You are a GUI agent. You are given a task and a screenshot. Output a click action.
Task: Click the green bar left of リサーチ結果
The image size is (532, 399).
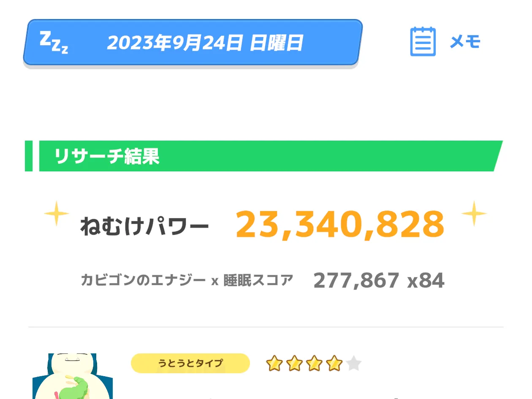(29, 156)
